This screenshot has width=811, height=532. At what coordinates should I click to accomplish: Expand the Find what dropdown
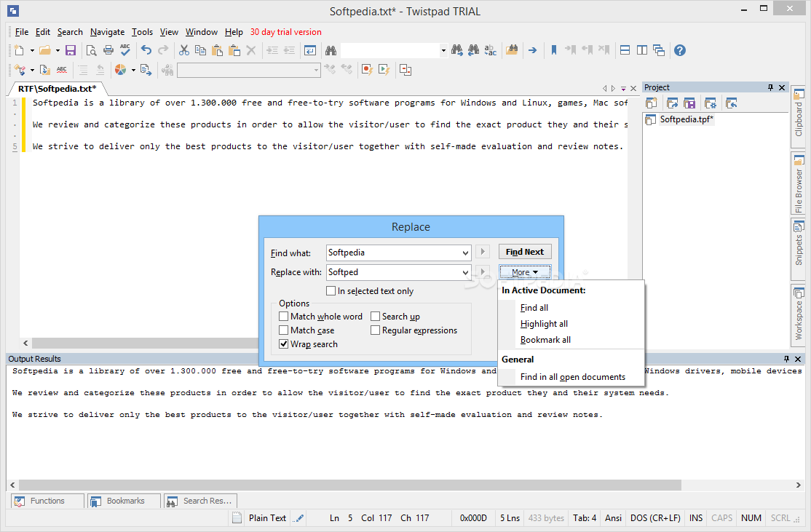pyautogui.click(x=465, y=253)
